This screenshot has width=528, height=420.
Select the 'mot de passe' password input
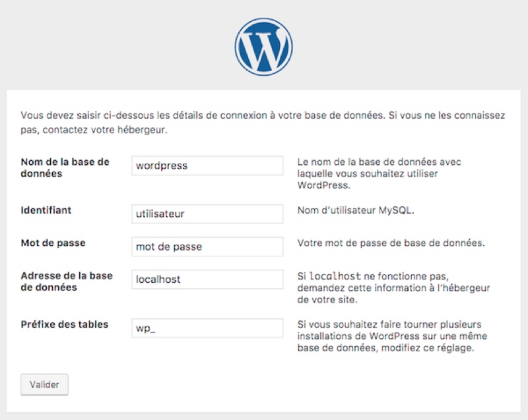(207, 247)
